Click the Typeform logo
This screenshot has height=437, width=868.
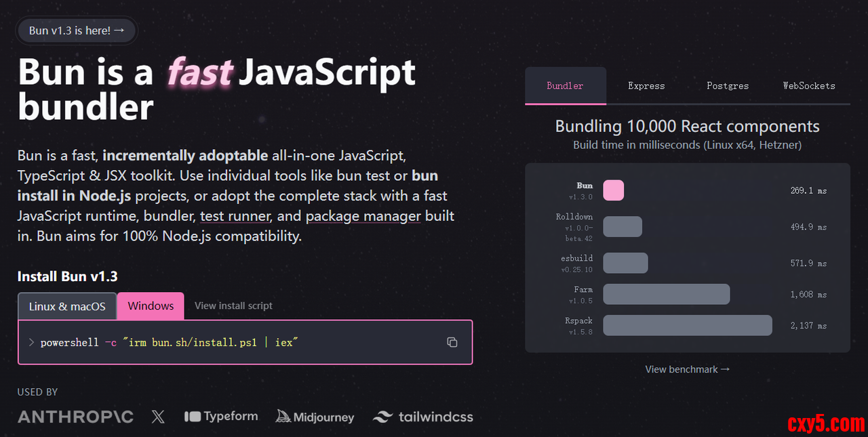click(221, 417)
